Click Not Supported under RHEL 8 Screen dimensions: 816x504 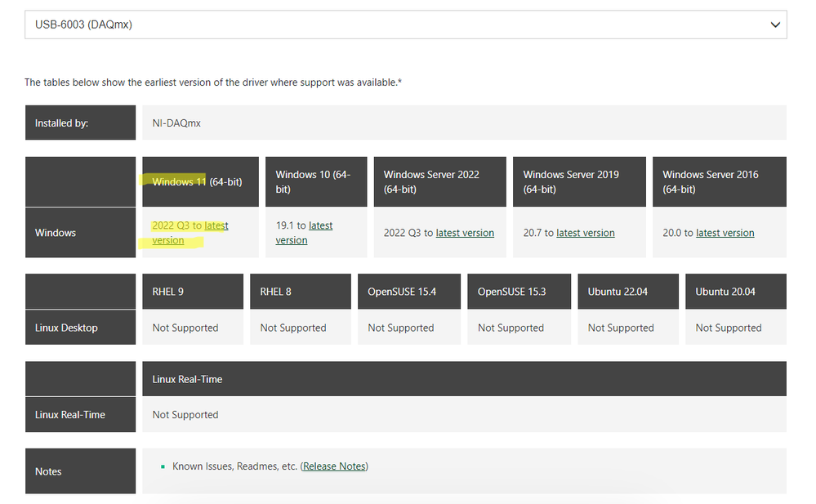click(293, 328)
